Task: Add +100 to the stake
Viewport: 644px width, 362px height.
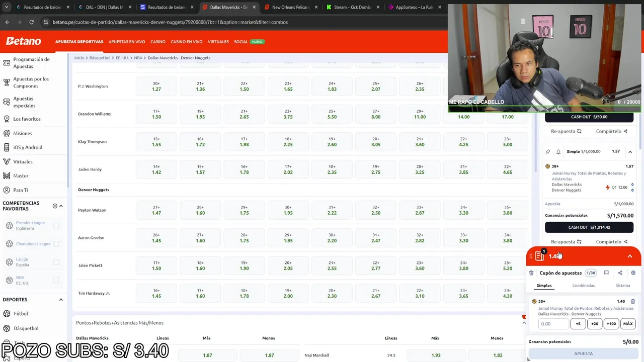Action: coord(611,324)
